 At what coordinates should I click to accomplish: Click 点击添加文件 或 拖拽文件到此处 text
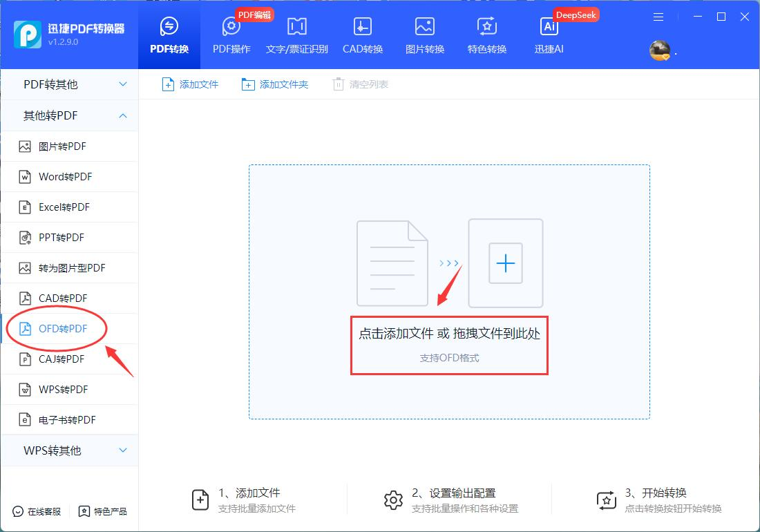point(449,333)
